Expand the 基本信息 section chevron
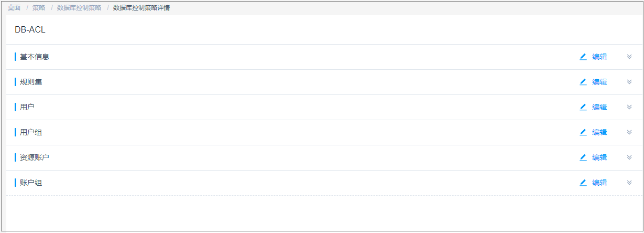The image size is (644, 233). pyautogui.click(x=629, y=57)
